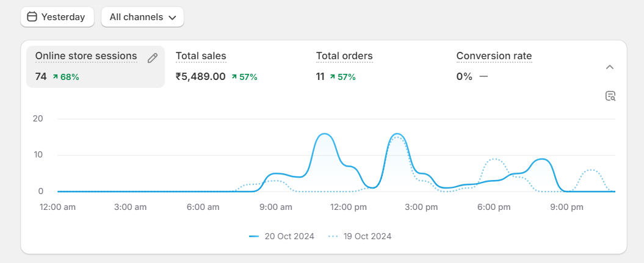Image resolution: width=644 pixels, height=263 pixels.
Task: Switch to the Conversion rate metric
Action: pyautogui.click(x=494, y=56)
